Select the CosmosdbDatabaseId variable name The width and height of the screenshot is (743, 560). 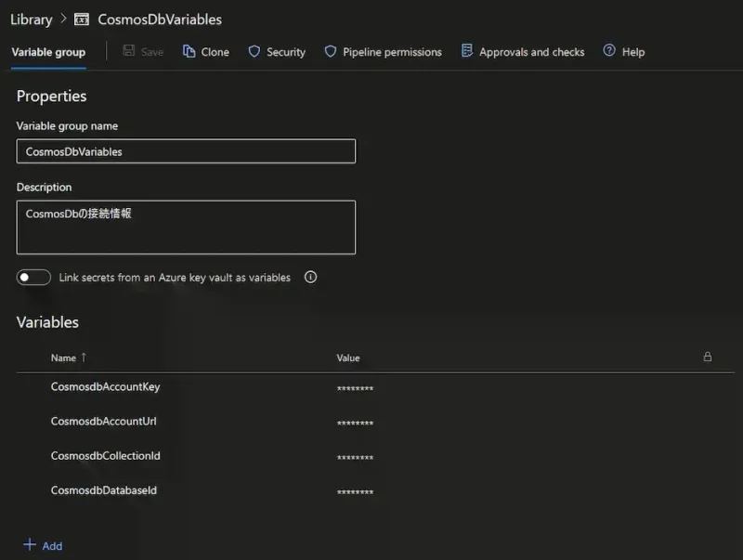coord(103,491)
